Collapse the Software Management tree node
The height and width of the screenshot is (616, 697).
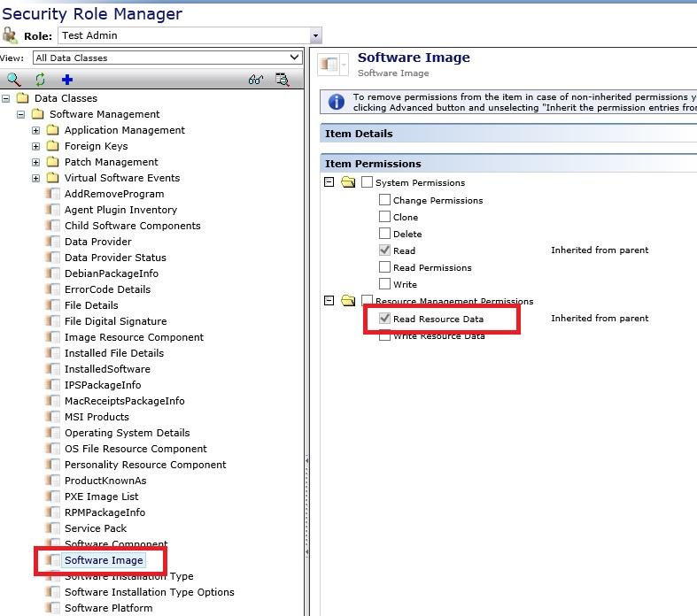21,114
